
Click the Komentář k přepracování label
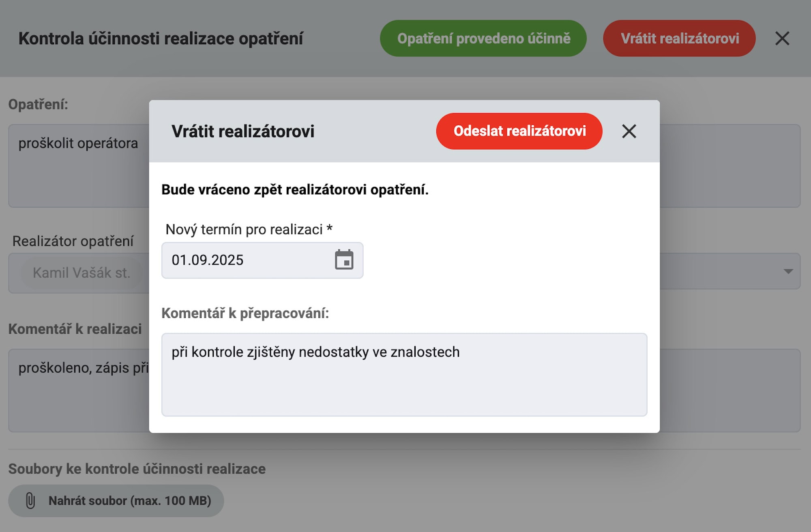click(245, 313)
